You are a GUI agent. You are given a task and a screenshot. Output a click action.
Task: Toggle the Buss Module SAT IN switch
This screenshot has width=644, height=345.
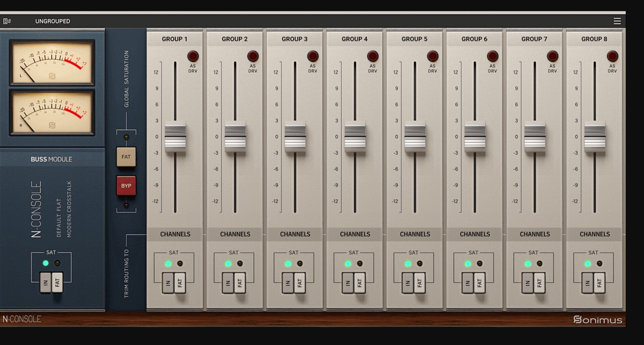[x=46, y=283]
